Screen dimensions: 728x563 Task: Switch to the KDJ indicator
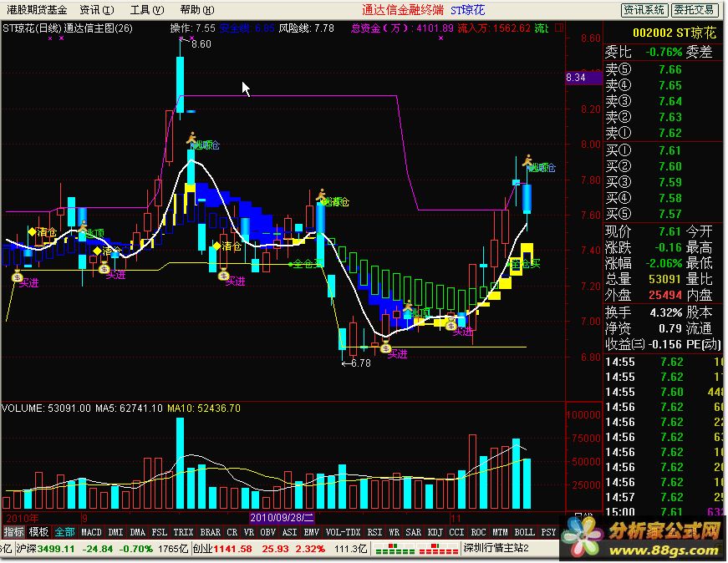click(x=435, y=532)
